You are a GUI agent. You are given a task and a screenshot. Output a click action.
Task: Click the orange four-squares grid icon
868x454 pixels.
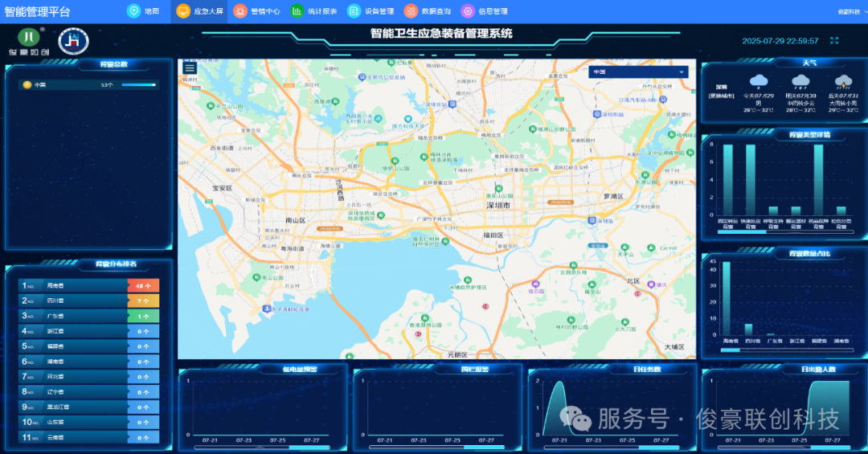coord(411,11)
